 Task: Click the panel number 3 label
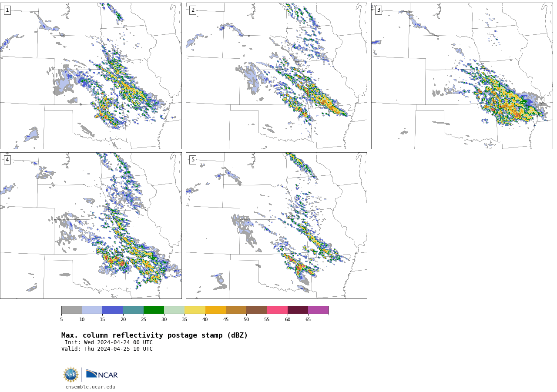coord(379,10)
